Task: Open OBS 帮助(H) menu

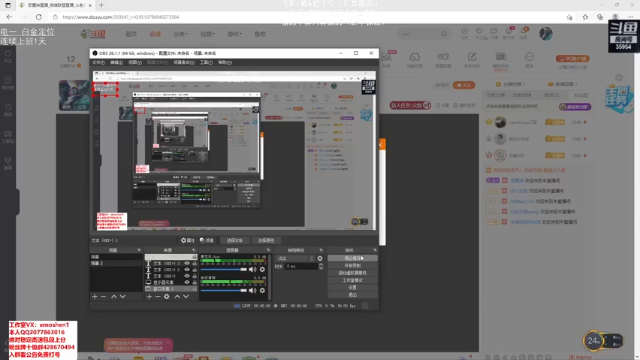Action: click(x=224, y=62)
